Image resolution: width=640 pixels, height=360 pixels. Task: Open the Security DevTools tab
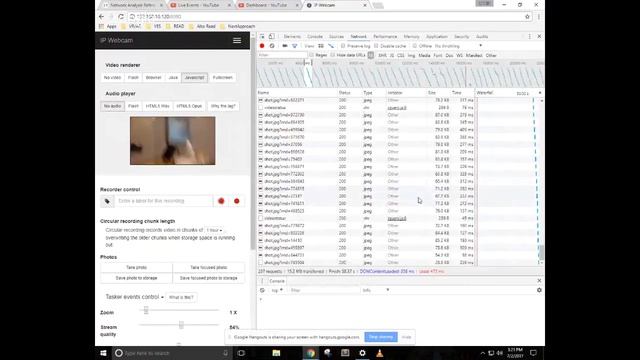point(462,36)
